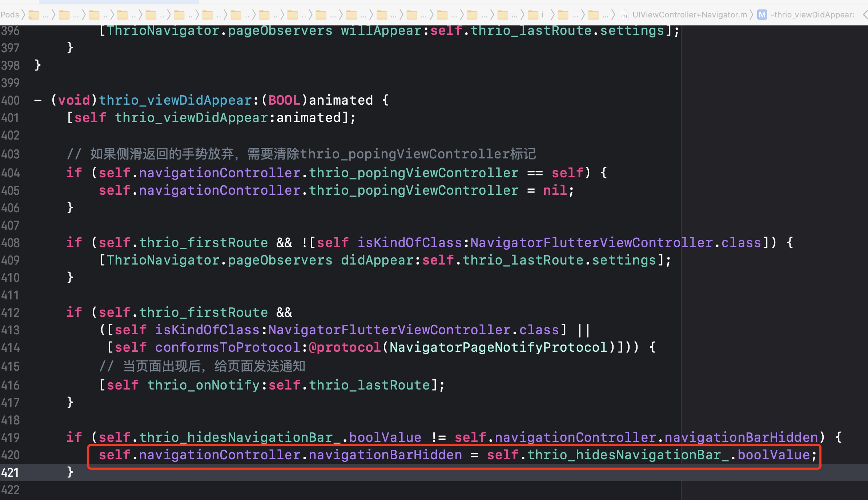Click line number 421 in the gutter
Image resolution: width=868 pixels, height=500 pixels.
11,472
